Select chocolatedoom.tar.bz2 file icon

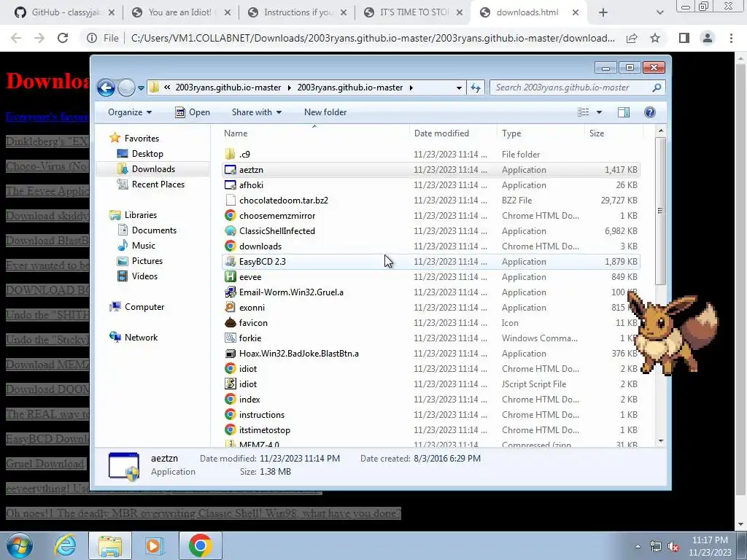pyautogui.click(x=230, y=201)
